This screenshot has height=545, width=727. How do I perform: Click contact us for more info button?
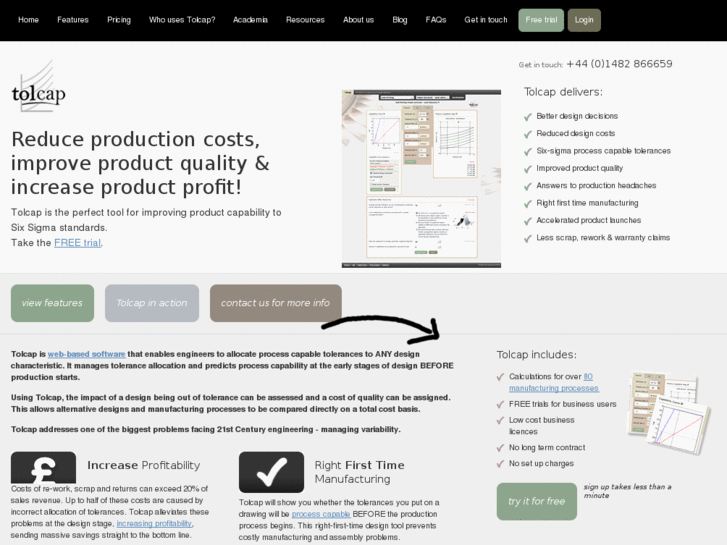tap(275, 303)
